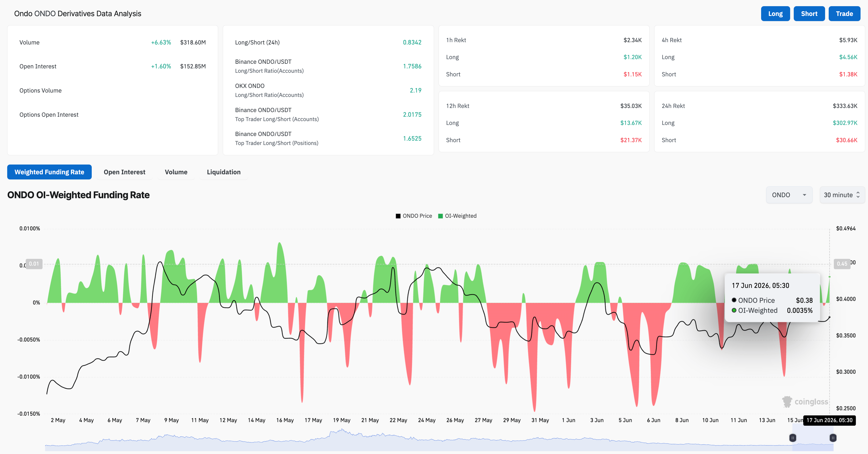Image resolution: width=868 pixels, height=454 pixels.
Task: Change the 30 minute interval selector
Action: [x=842, y=195]
